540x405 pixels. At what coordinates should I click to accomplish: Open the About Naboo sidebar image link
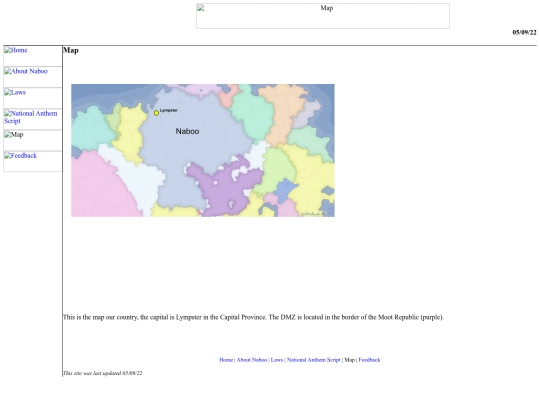(x=33, y=77)
